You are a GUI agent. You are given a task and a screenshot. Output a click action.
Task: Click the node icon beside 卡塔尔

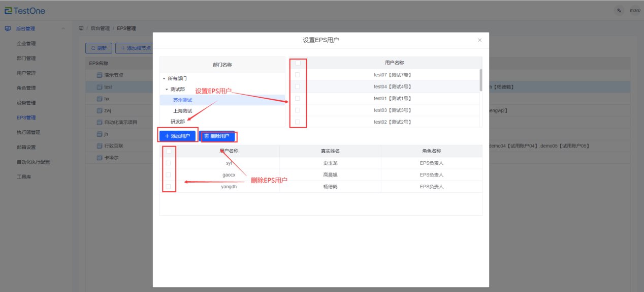(x=100, y=158)
